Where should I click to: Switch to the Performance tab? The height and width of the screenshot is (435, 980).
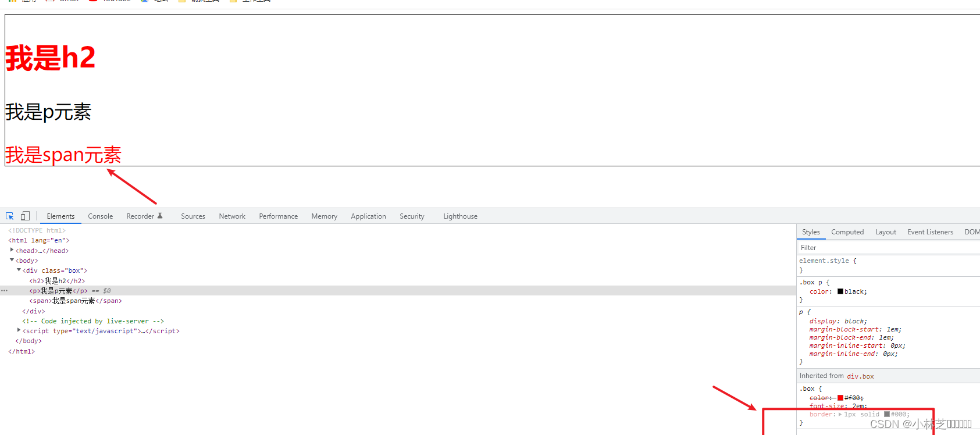coord(279,216)
